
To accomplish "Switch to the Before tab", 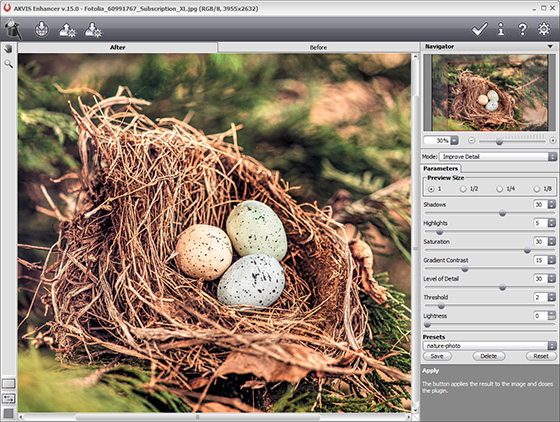I will click(x=318, y=47).
